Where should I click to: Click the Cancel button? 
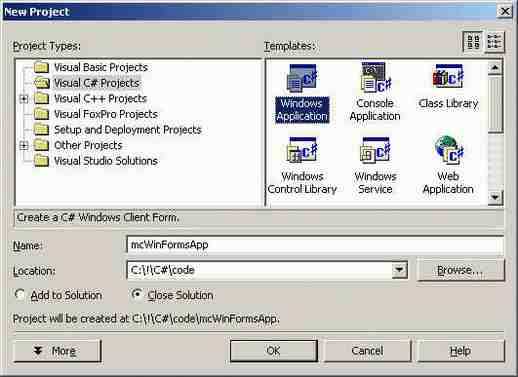[x=367, y=351]
